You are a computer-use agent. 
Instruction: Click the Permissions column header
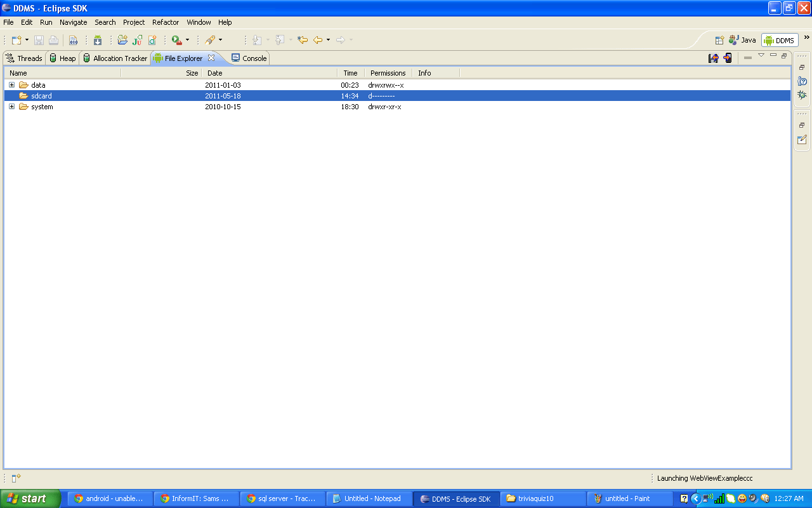click(388, 73)
